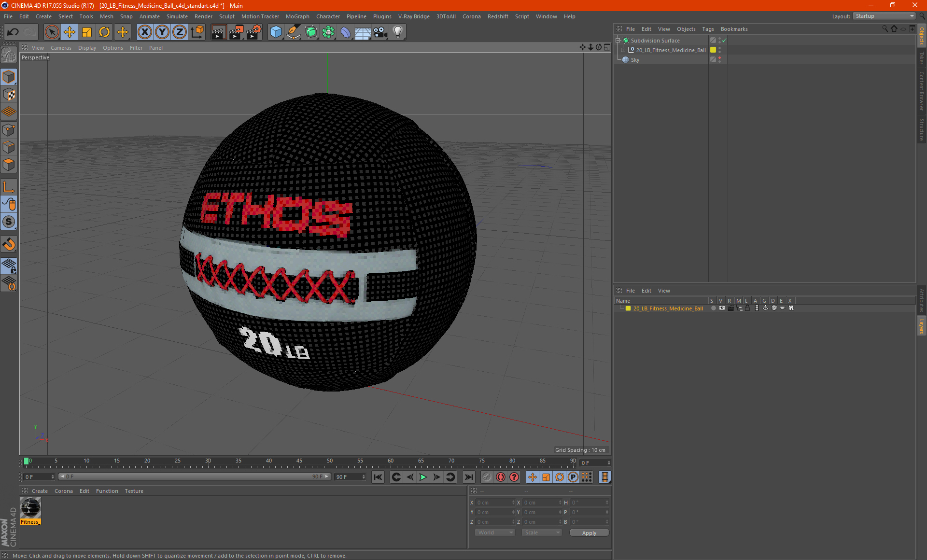Viewport: 927px width, 560px height.
Task: Enable Edges mode in sidebar
Action: click(9, 147)
